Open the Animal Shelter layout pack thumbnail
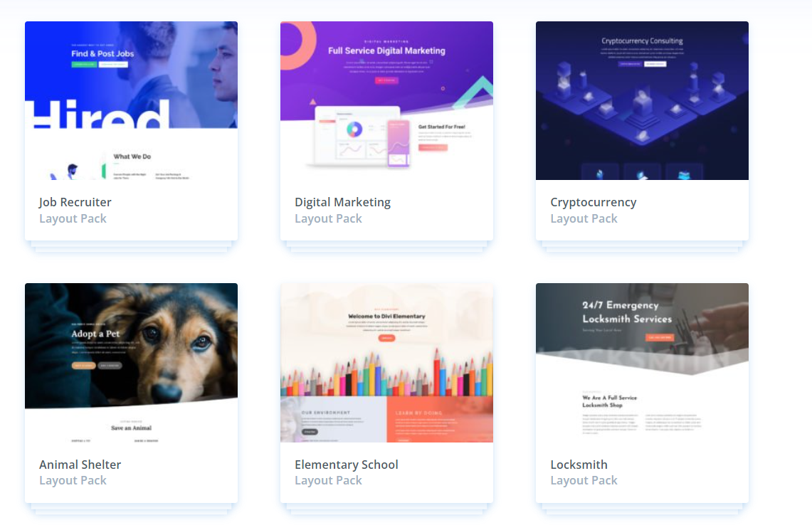The width and height of the screenshot is (812, 530). click(131, 362)
